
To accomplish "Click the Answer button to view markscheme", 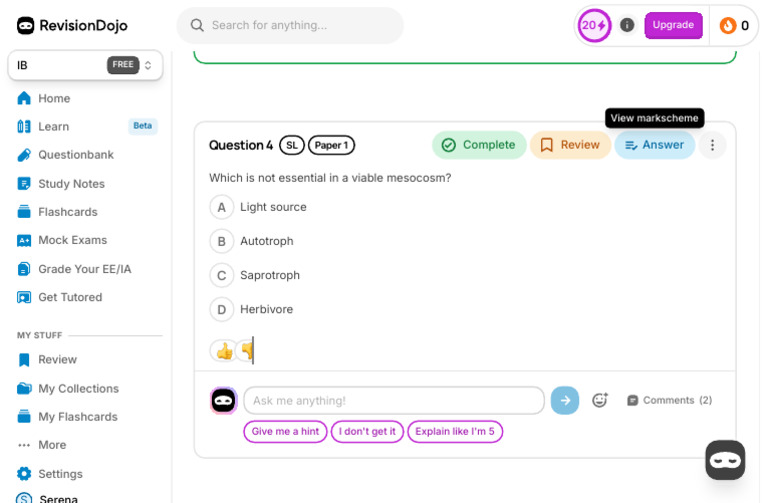I will pos(654,145).
